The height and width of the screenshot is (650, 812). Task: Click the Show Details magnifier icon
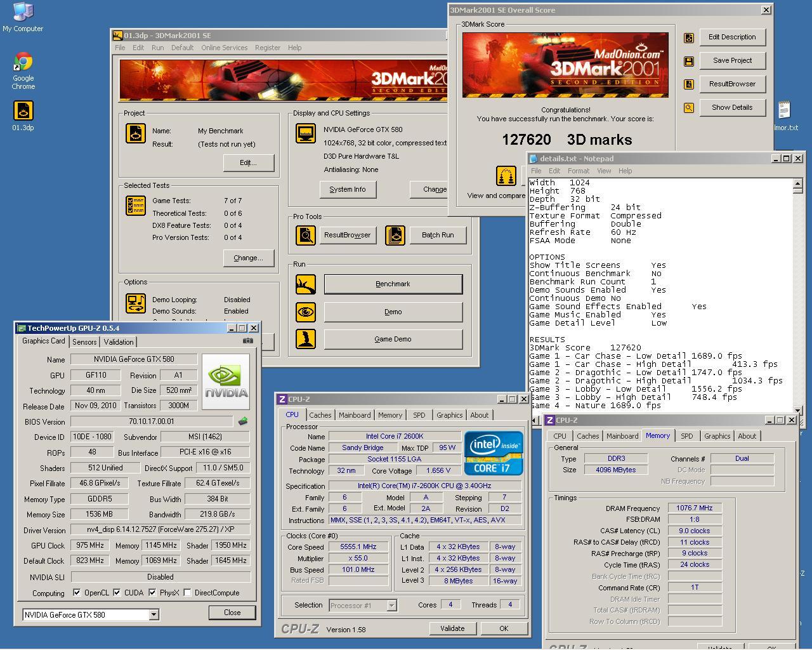689,108
